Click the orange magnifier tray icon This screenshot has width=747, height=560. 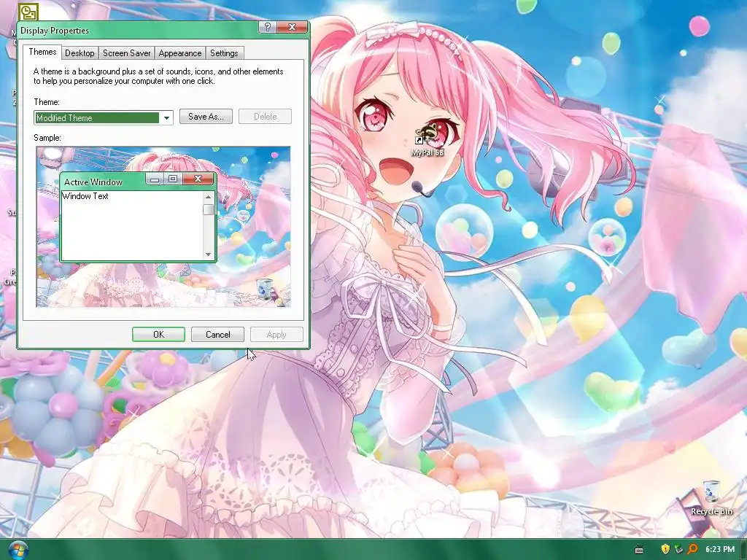pyautogui.click(x=692, y=549)
